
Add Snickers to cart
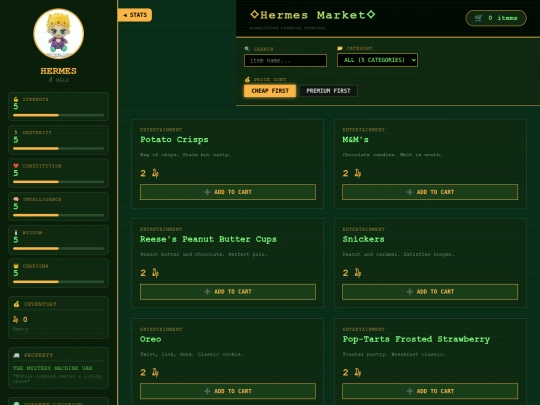(x=430, y=291)
